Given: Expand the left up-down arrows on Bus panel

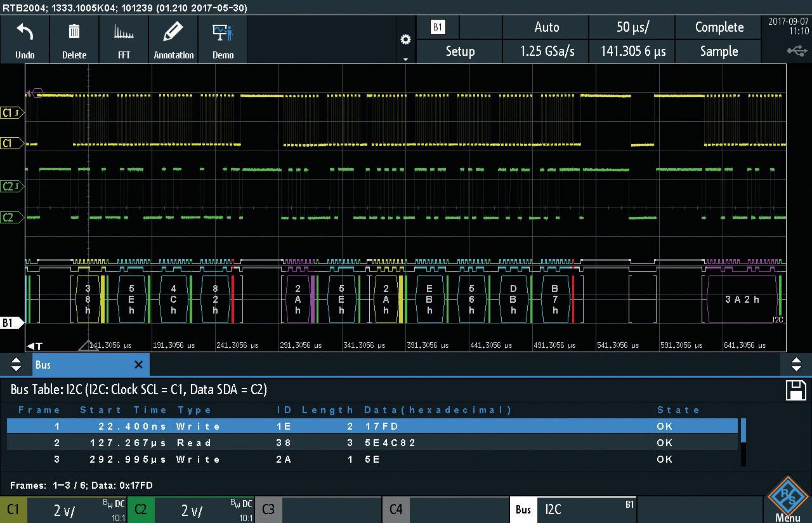Looking at the screenshot, I should point(16,365).
